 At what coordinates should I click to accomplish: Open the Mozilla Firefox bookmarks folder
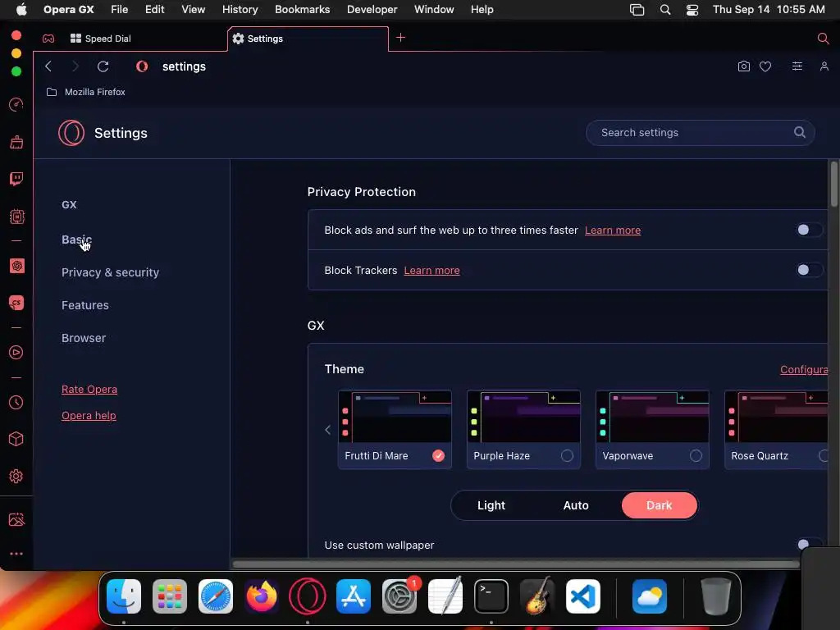(x=85, y=92)
